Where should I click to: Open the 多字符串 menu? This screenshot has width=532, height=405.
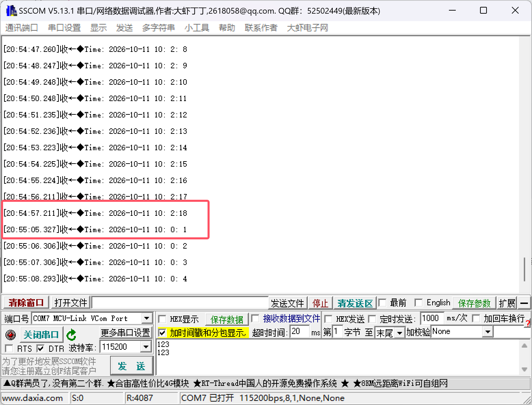[159, 28]
